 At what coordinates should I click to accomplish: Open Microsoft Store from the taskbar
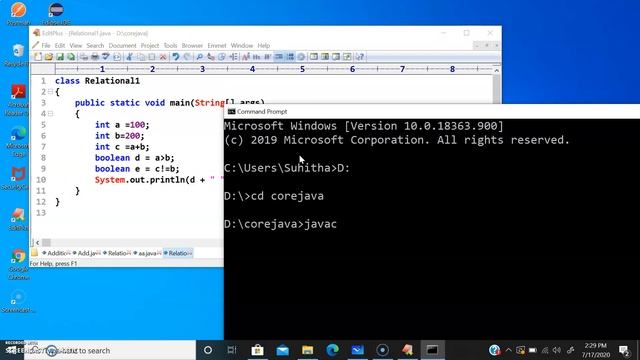coord(257,350)
